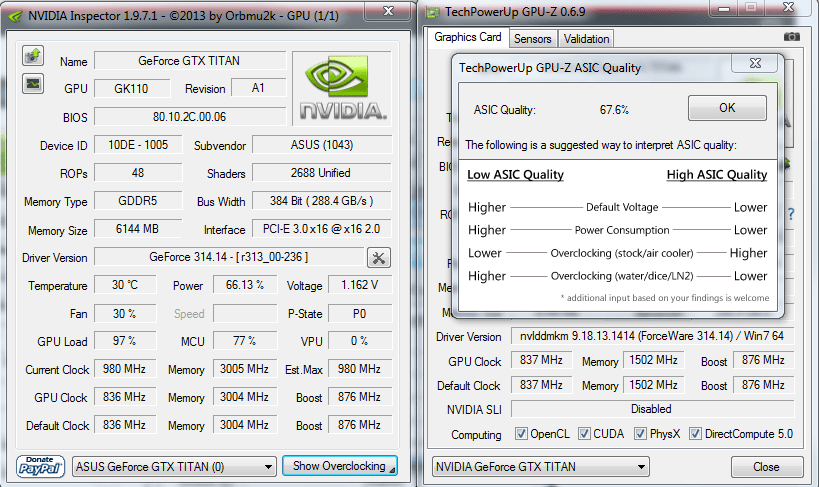The image size is (819, 487).
Task: Click the Est.Max 980 MHz field
Action: point(359,369)
